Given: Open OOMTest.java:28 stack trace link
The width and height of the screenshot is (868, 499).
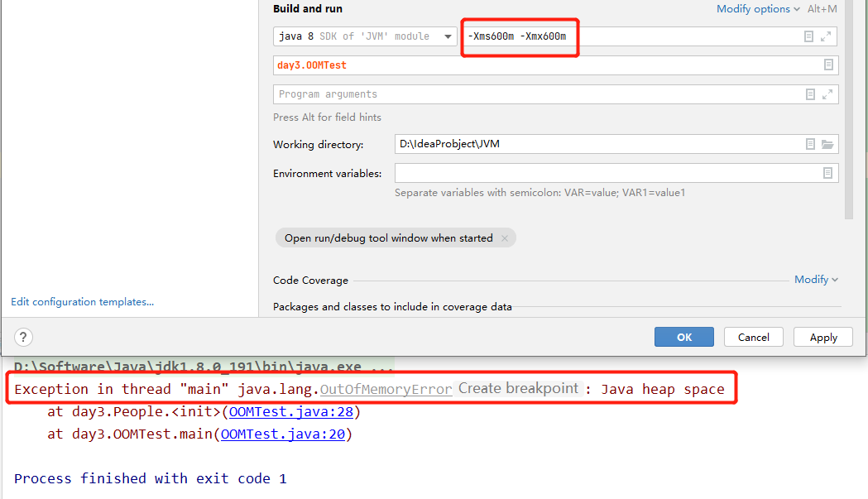Looking at the screenshot, I should [x=291, y=412].
